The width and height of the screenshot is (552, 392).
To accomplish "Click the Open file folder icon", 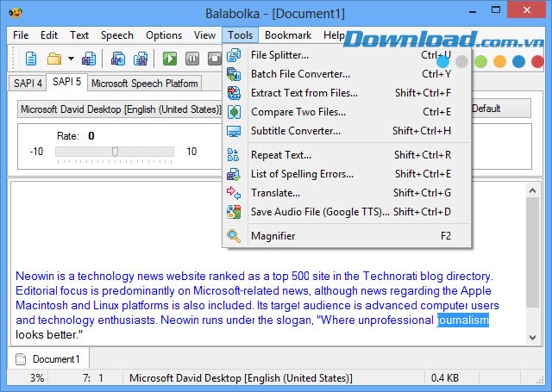I will pyautogui.click(x=53, y=59).
